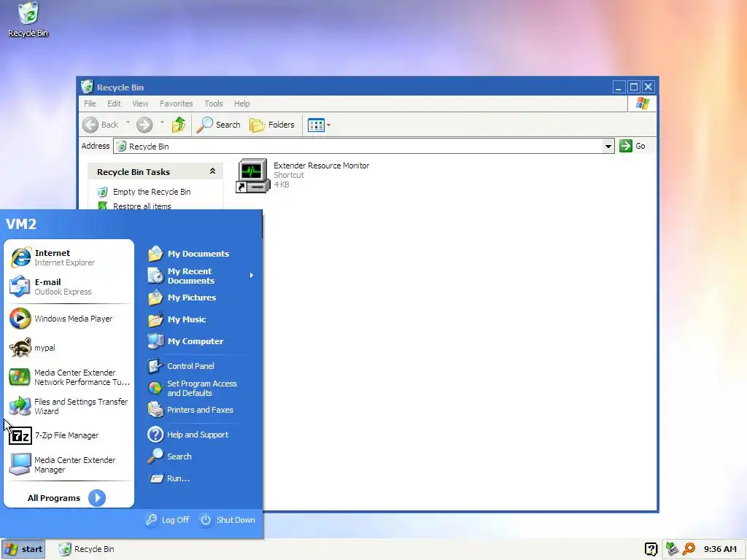Open Windows Media Player
The image size is (747, 560).
tap(69, 319)
